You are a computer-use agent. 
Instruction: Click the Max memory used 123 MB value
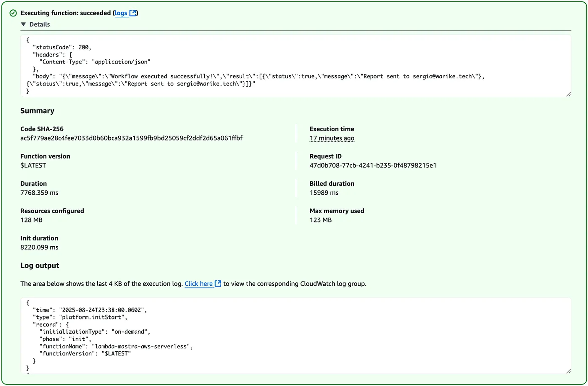320,220
